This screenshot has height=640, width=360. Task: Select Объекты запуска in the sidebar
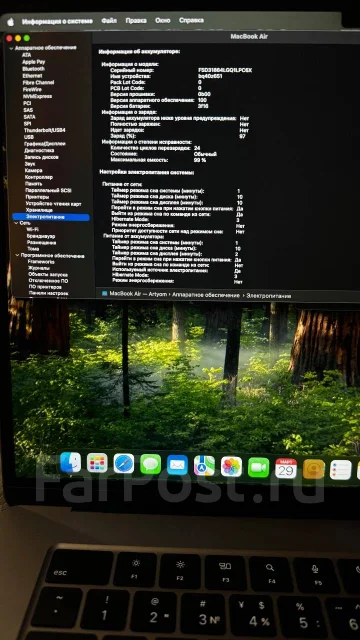coord(48,275)
